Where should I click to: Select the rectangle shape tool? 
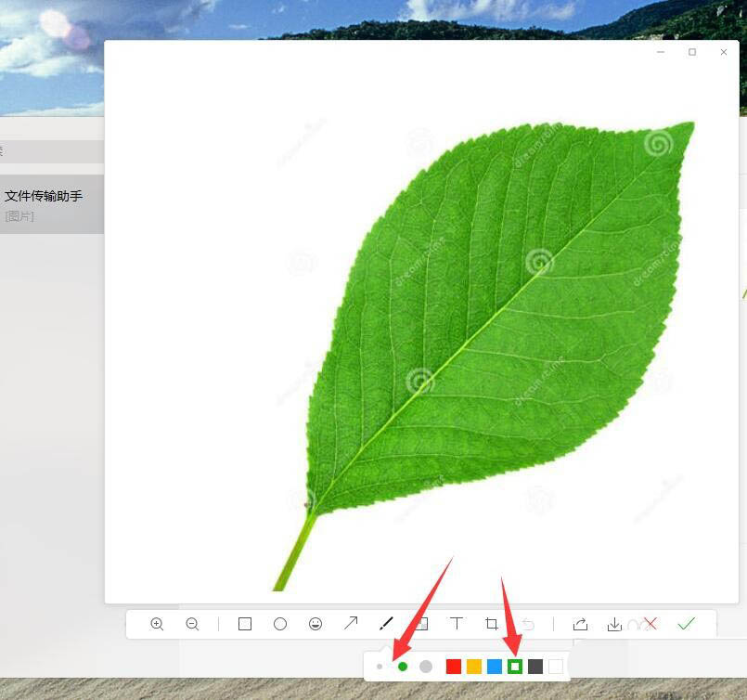click(x=245, y=624)
